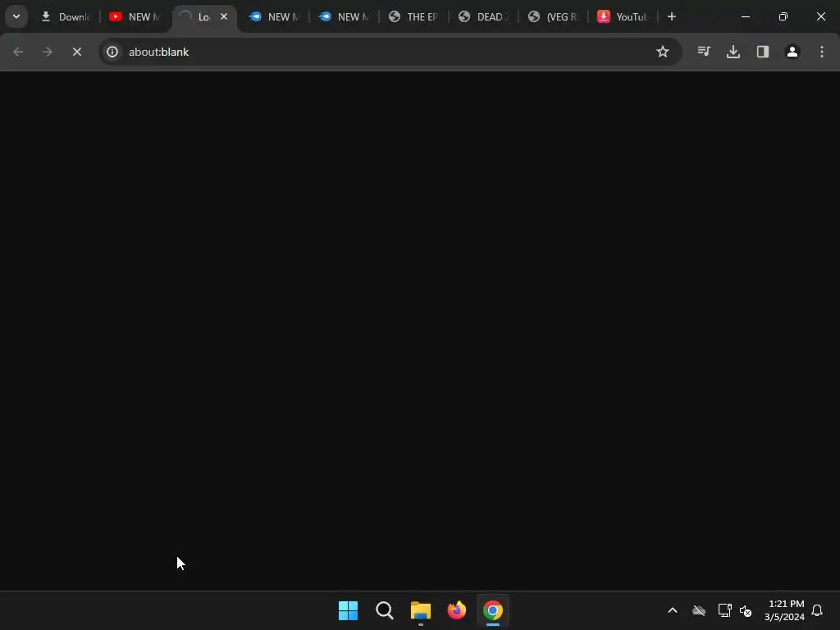Open the Chrome profile menu

coord(792,52)
